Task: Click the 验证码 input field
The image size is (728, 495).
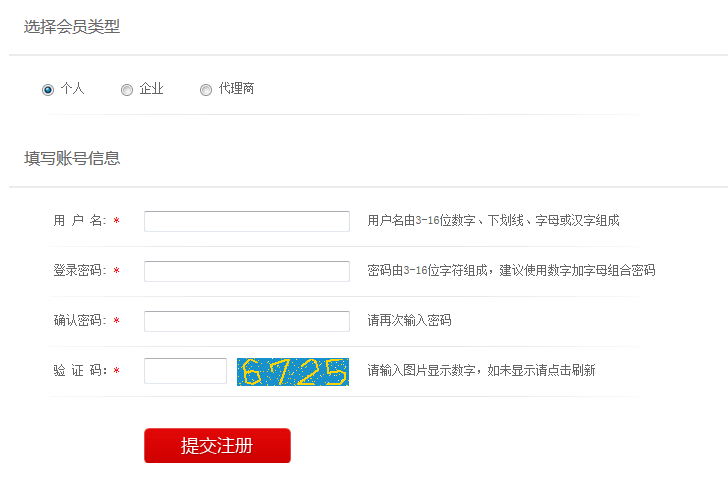Action: click(x=185, y=371)
